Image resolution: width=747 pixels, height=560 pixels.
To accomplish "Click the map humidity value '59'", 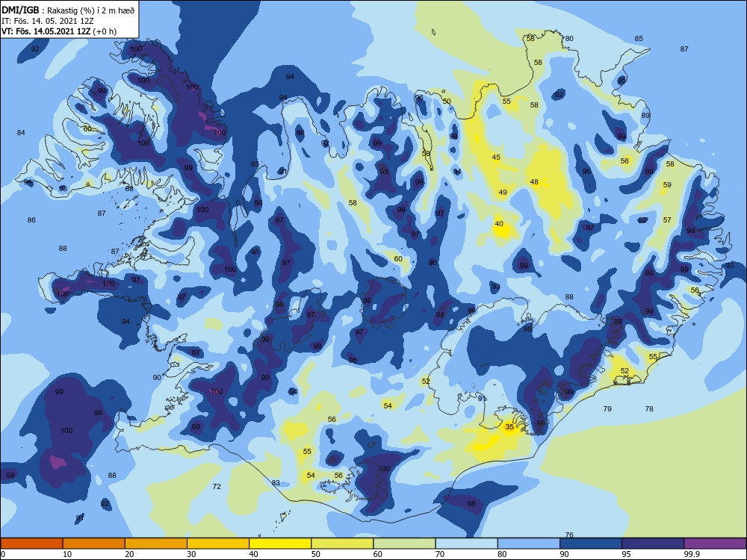I will 667,184.
